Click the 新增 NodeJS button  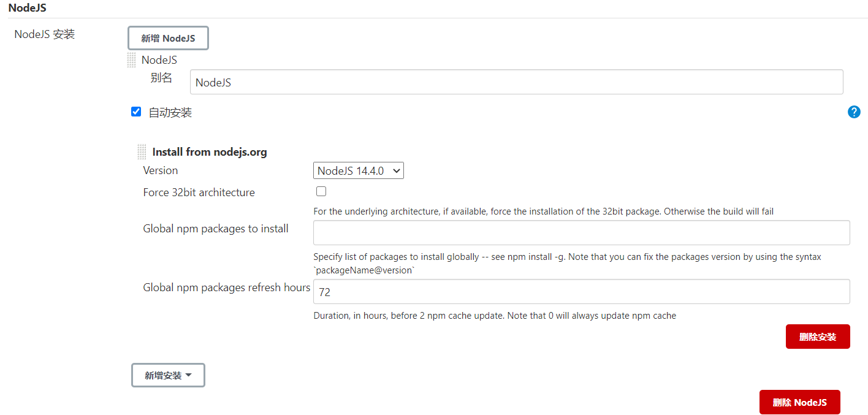click(168, 38)
